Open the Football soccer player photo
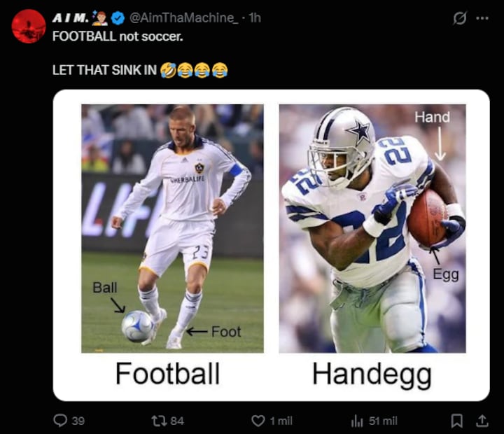Image resolution: width=504 pixels, height=434 pixels. click(x=172, y=229)
